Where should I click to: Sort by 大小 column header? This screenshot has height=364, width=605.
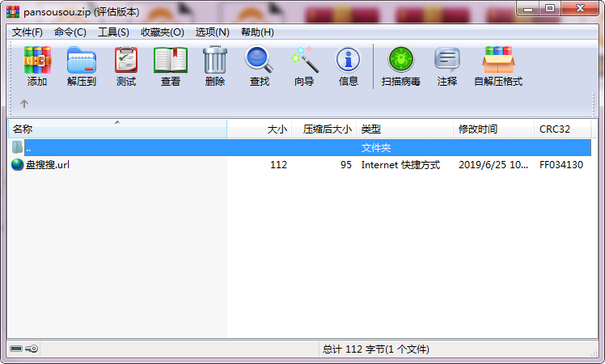tap(260, 129)
